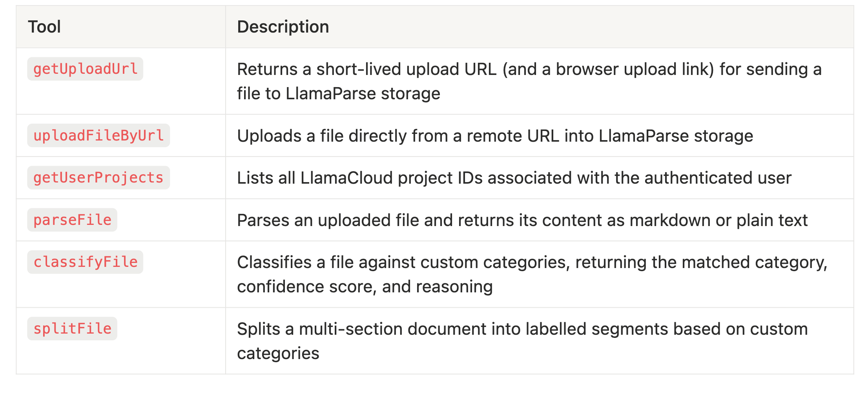This screenshot has height=405, width=868.
Task: Click the Description column header
Action: click(283, 27)
